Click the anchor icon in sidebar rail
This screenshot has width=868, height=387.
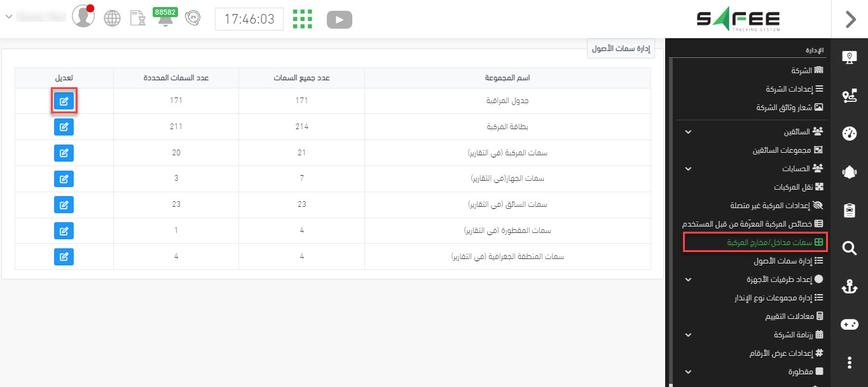click(850, 286)
